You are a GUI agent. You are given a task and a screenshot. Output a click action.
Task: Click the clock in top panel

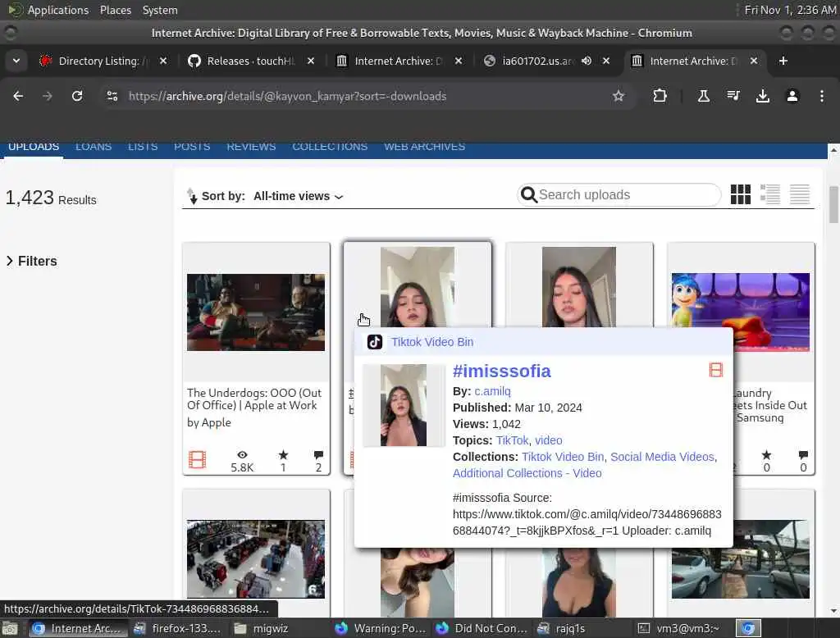(790, 10)
